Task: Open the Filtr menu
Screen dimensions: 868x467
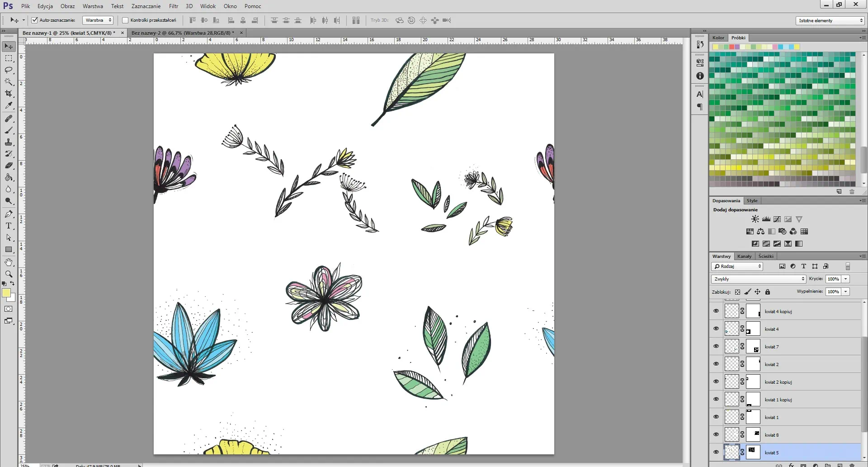Action: point(174,6)
